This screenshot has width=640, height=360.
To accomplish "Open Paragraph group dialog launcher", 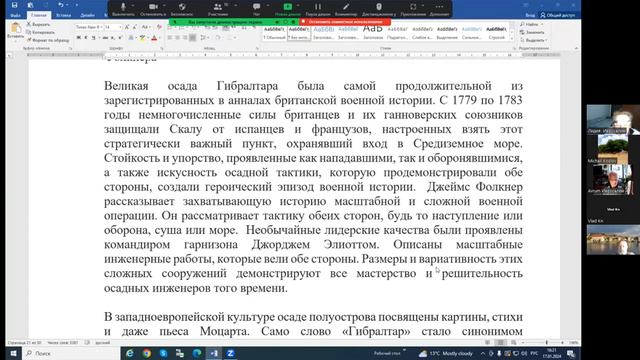I will [x=257, y=49].
